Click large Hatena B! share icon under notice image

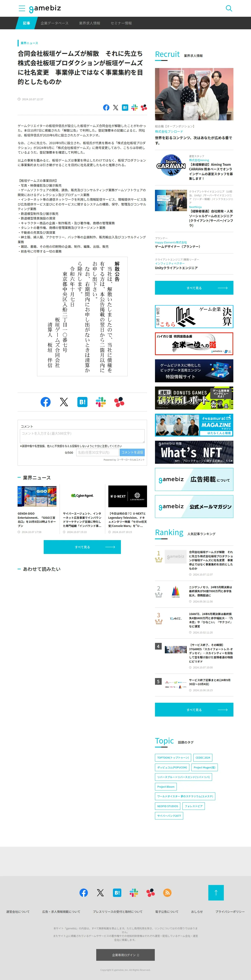(82, 402)
